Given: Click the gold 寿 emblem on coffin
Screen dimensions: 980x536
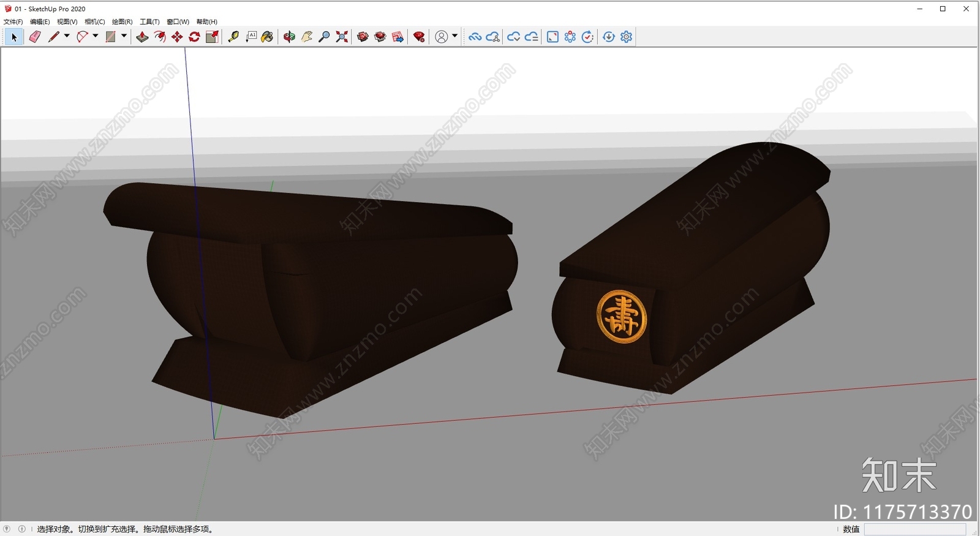Looking at the screenshot, I should pos(622,317).
